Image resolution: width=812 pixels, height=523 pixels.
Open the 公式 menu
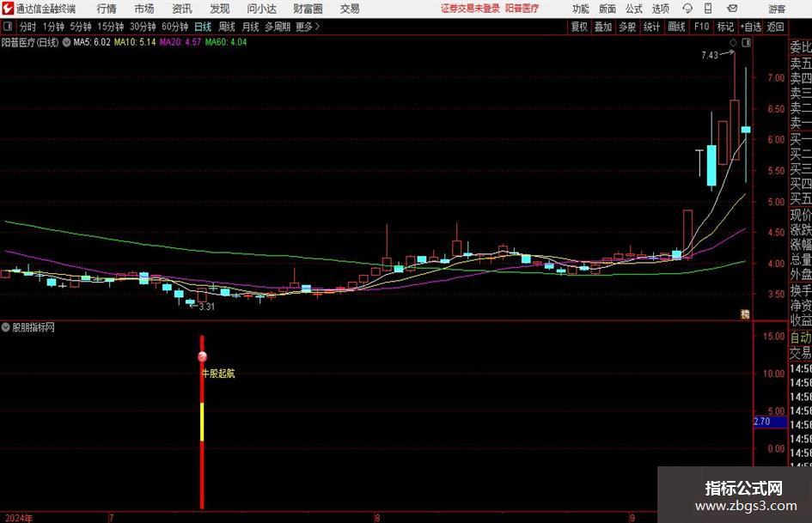pyautogui.click(x=634, y=9)
